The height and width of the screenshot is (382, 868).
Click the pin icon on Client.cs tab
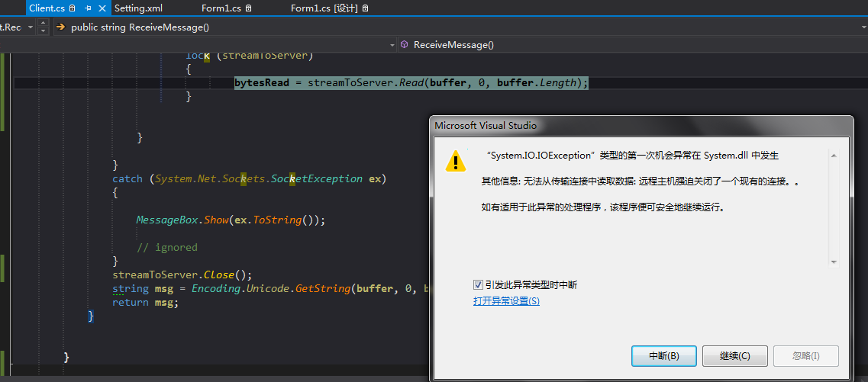point(88,8)
